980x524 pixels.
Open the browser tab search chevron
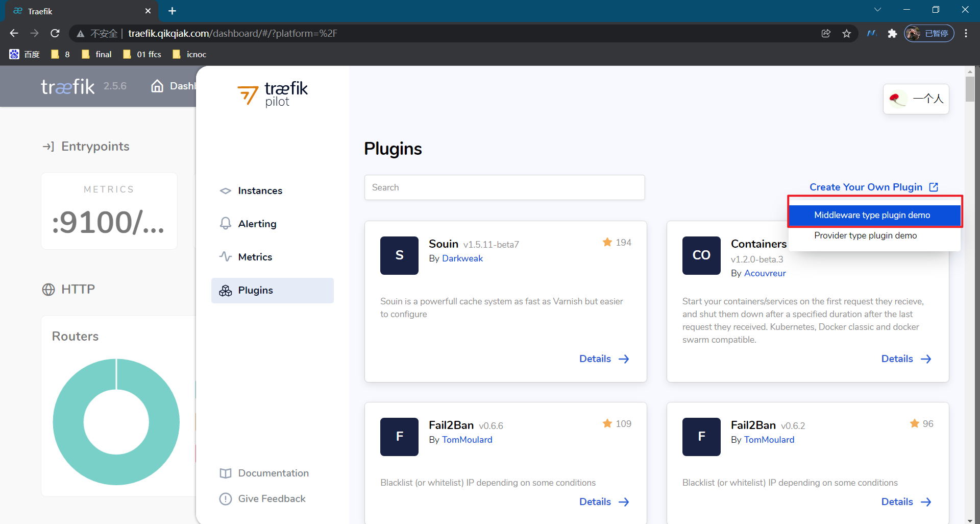[877, 9]
